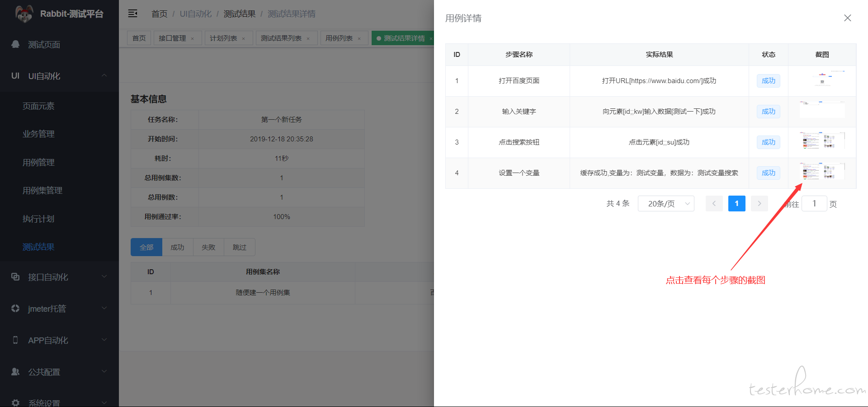Click 首页 in the breadcrumb
The image size is (868, 407).
coord(160,14)
